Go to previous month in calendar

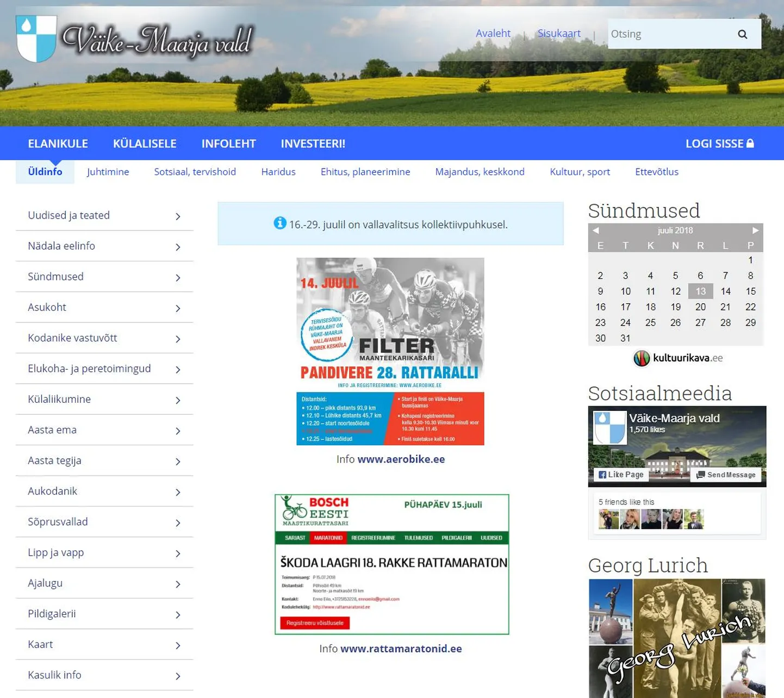tap(596, 230)
